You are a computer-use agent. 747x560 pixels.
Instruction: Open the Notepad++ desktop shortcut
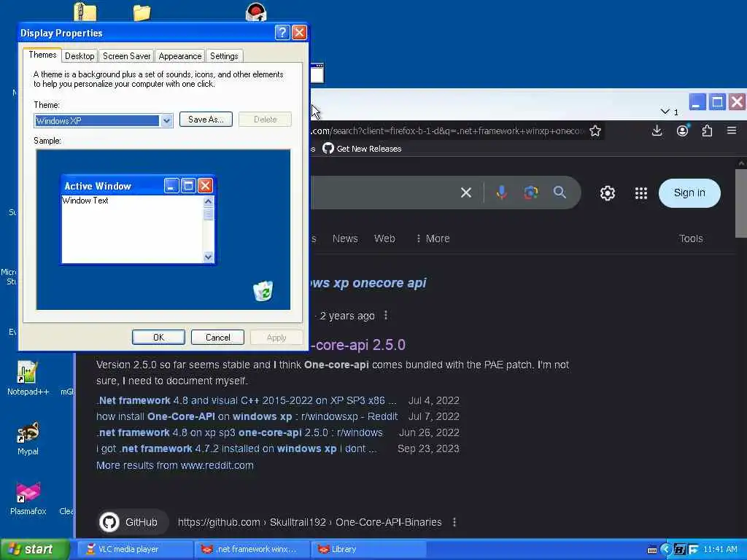tap(28, 378)
